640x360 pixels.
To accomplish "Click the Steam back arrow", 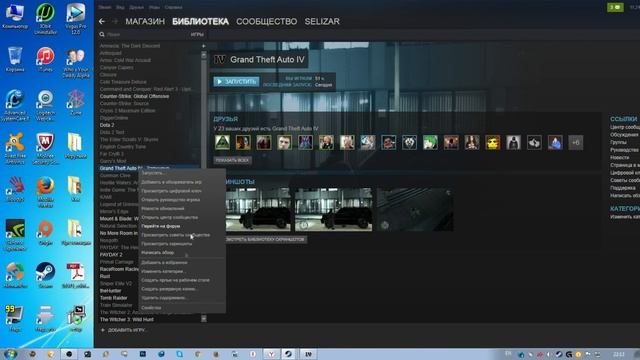I will (x=102, y=21).
